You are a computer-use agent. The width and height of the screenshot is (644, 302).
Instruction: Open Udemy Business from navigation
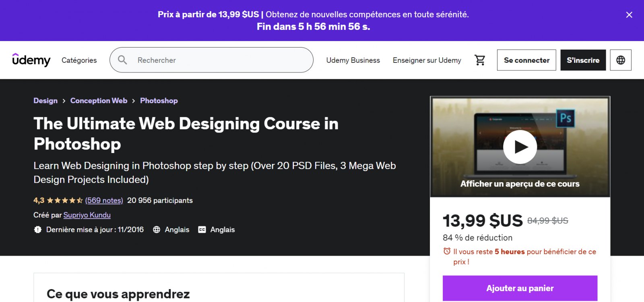353,60
